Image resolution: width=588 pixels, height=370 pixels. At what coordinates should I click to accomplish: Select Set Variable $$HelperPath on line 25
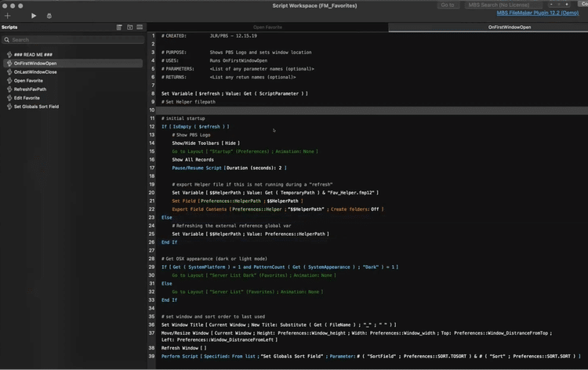[x=251, y=234]
